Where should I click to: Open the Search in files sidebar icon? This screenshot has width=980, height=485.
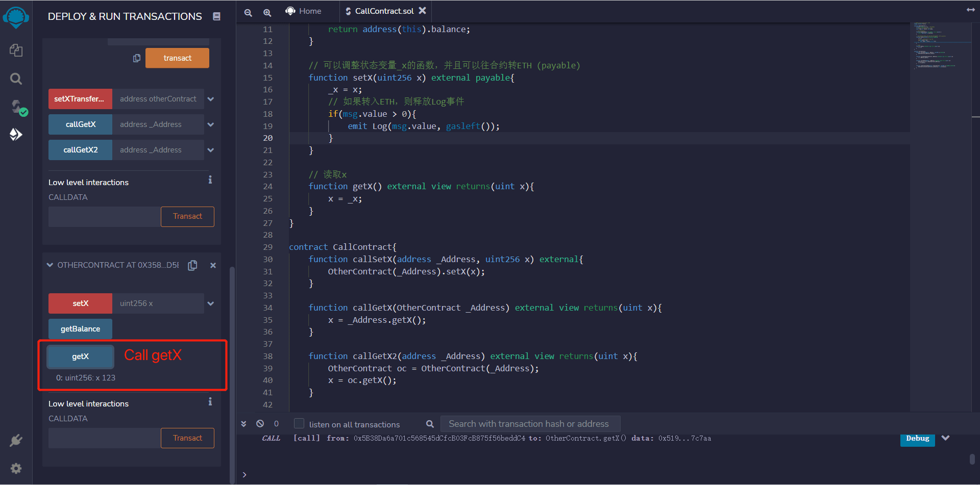pyautogui.click(x=16, y=79)
